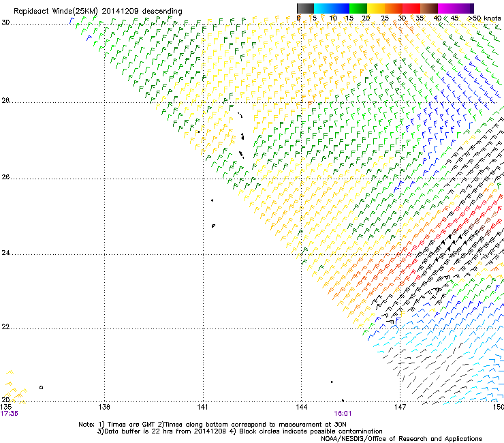Click latitude label '30' on left axis

[x=5, y=22]
